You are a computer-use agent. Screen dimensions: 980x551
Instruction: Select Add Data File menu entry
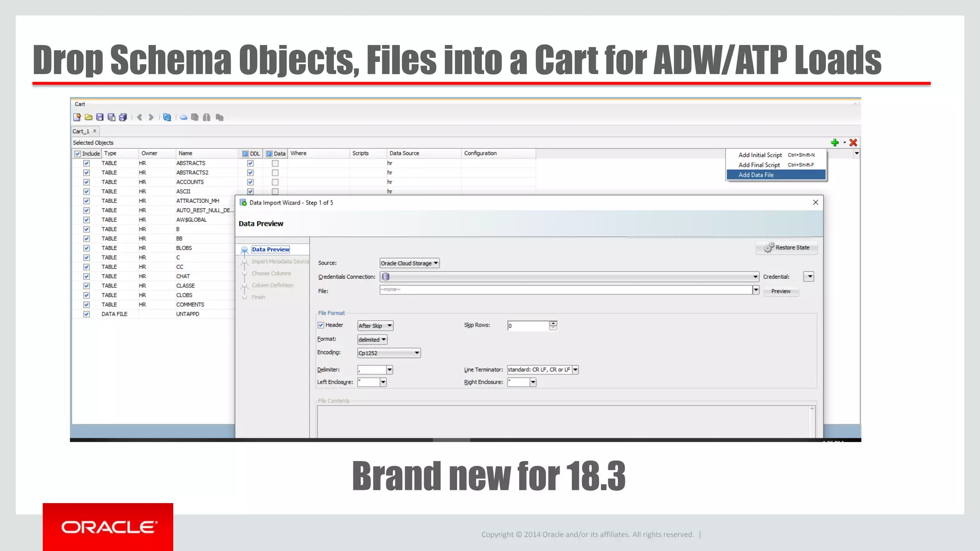776,175
